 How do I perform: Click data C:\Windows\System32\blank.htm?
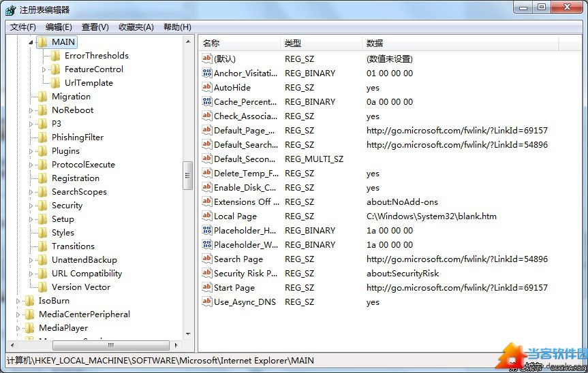(x=431, y=216)
